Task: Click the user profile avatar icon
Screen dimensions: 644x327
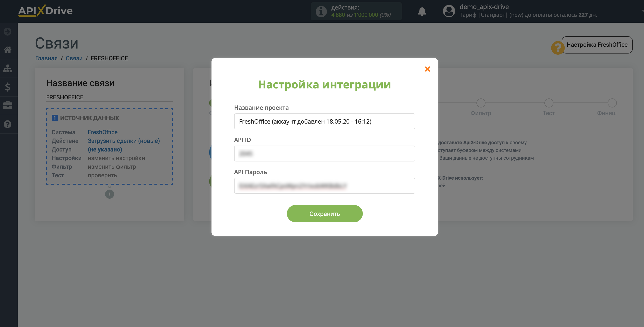Action: tap(449, 11)
